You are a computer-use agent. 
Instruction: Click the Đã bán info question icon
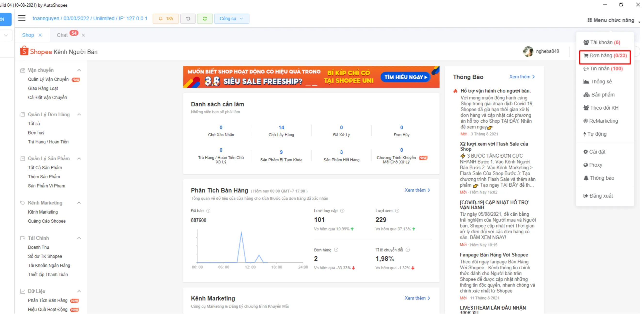(x=208, y=211)
